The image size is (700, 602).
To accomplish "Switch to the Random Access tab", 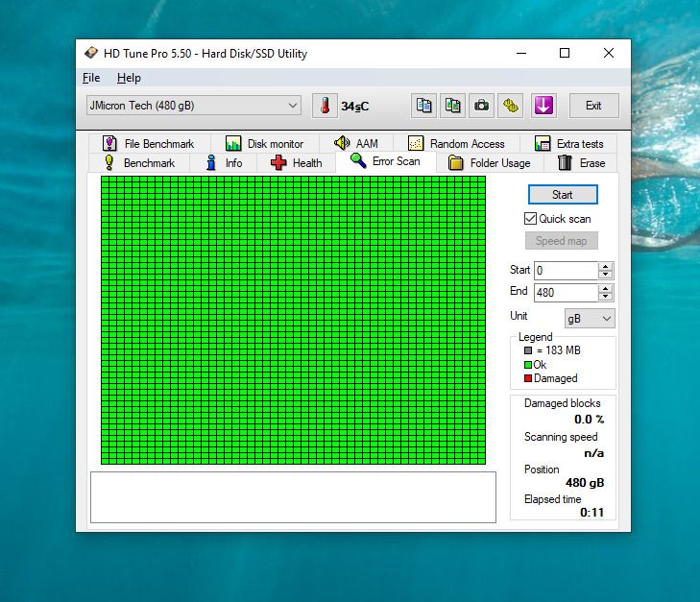I will tap(456, 144).
